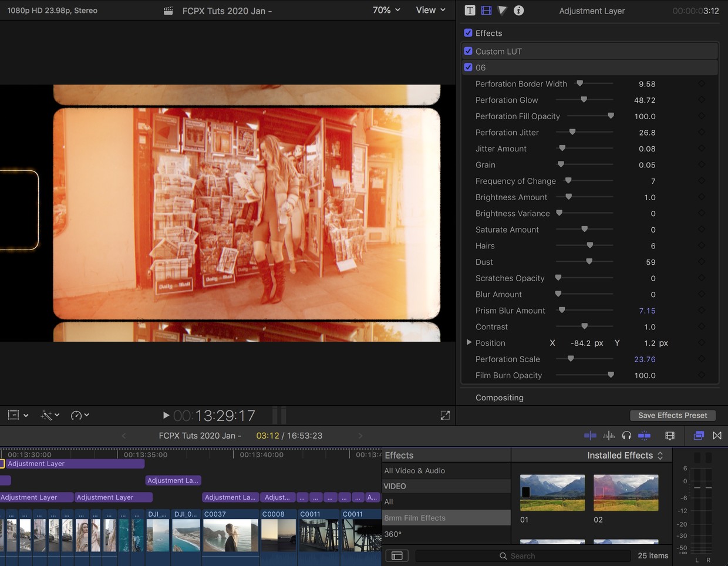Image resolution: width=728 pixels, height=566 pixels.
Task: Open the Installed Effects popup
Action: click(x=625, y=455)
